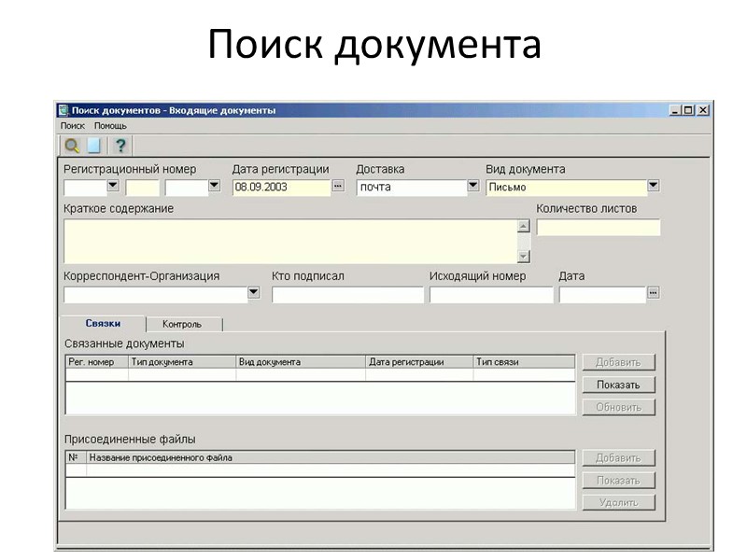
Task: Click the window title bar application icon
Action: tap(63, 110)
